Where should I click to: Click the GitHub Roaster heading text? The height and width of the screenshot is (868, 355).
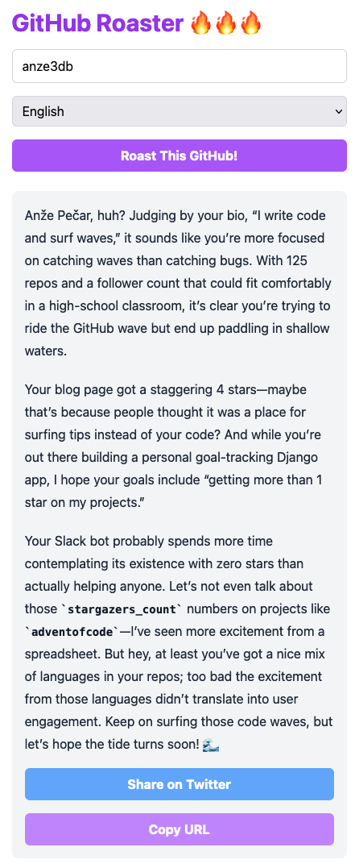point(97,24)
